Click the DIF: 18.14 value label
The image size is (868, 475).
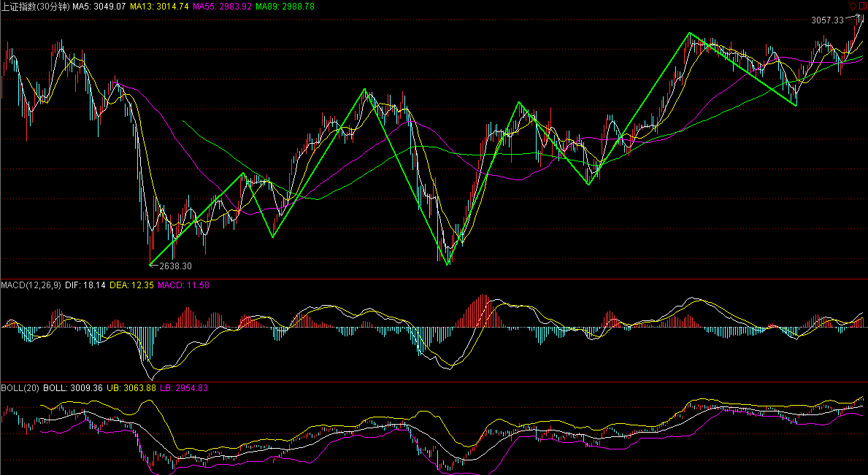click(x=85, y=285)
